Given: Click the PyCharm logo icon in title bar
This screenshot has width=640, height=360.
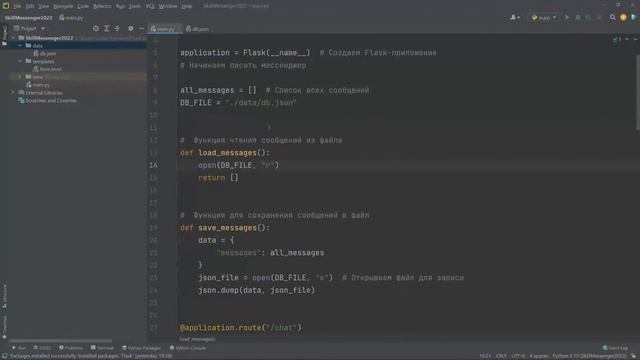Looking at the screenshot, I should [6, 6].
